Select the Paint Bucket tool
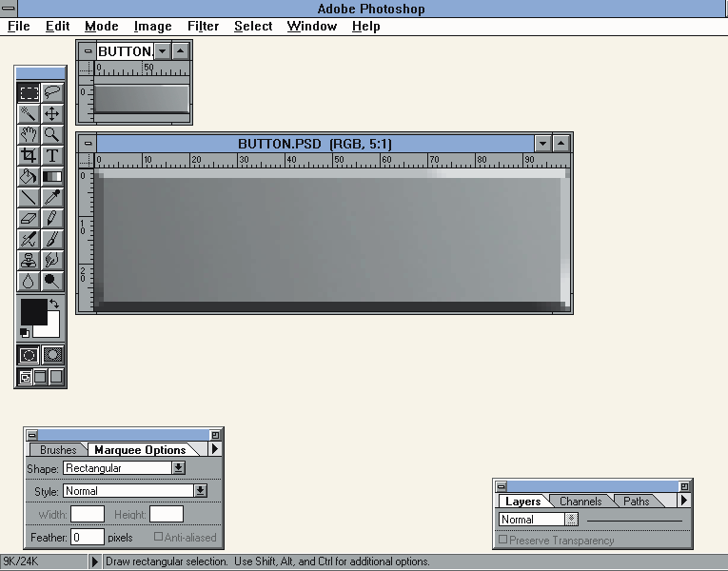728x571 pixels. [29, 177]
